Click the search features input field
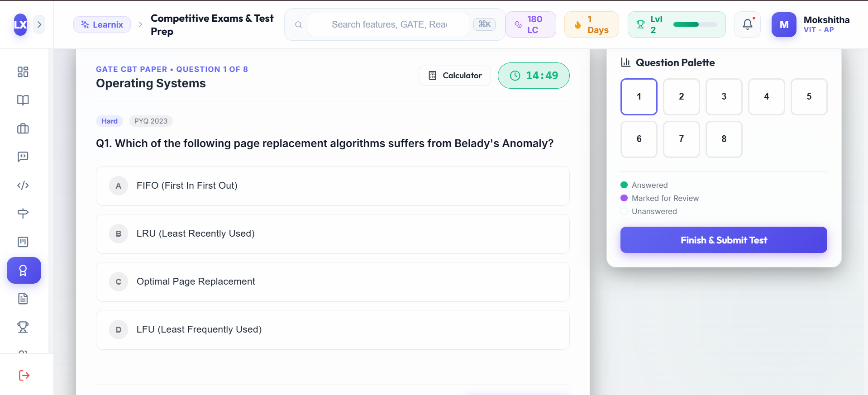This screenshot has height=395, width=868. (x=389, y=24)
